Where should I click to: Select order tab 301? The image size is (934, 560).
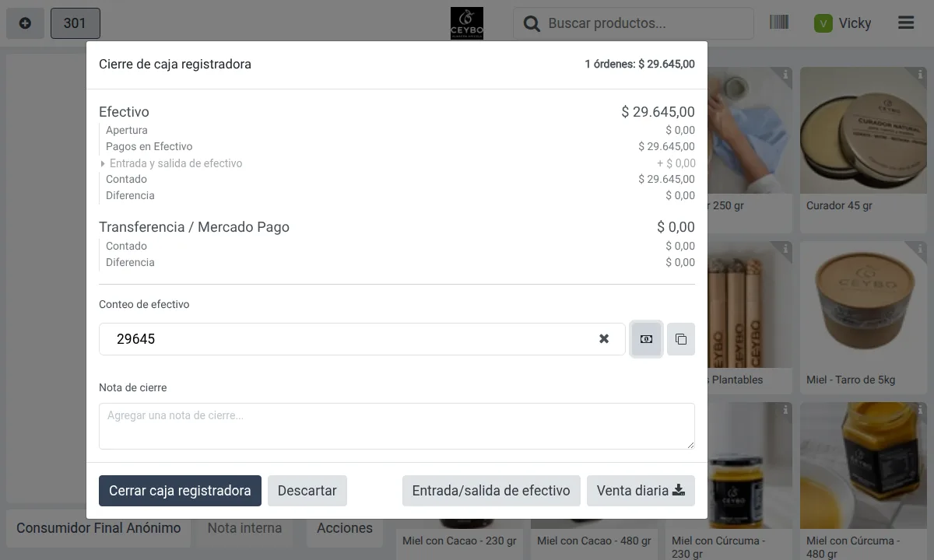click(x=75, y=23)
